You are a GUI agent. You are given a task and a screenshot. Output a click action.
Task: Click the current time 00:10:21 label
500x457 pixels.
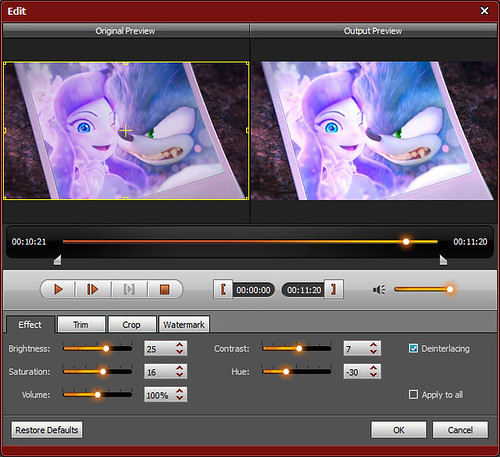[x=29, y=242]
